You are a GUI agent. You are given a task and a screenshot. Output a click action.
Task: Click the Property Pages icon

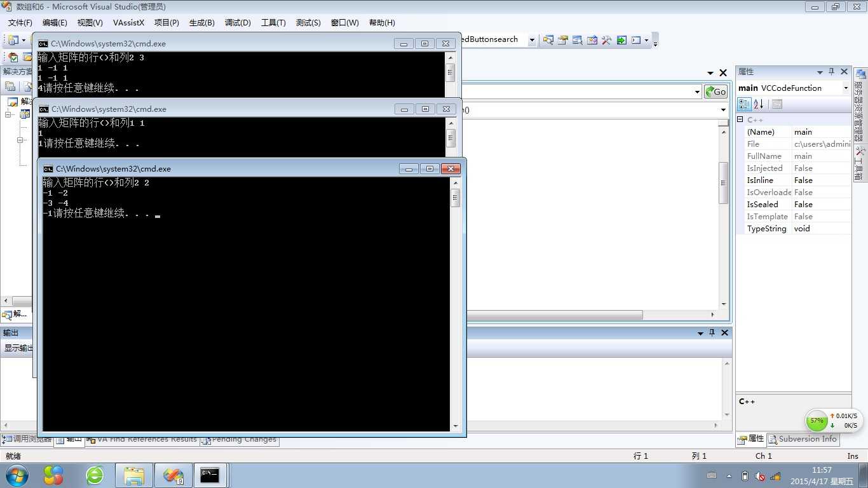click(776, 104)
